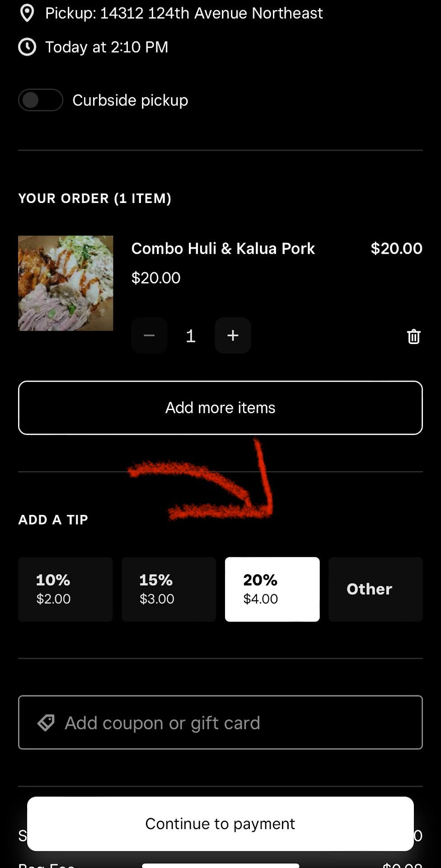Enable the Curbside pickup toggle
Screen dimensions: 441x868
coord(41,100)
